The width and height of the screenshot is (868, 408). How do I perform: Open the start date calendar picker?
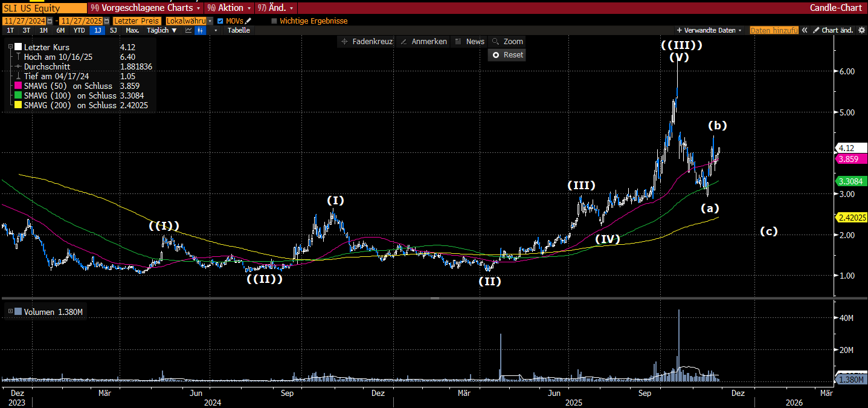point(50,21)
